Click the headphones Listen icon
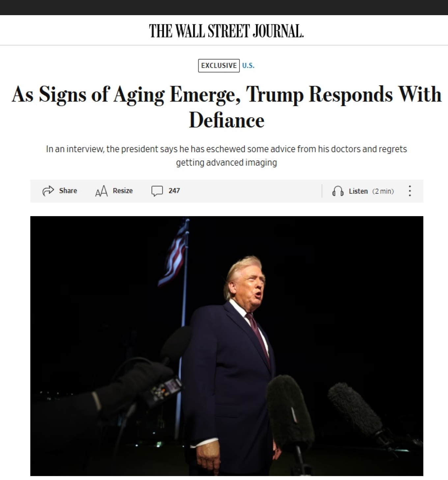Image resolution: width=448 pixels, height=480 pixels. 338,191
